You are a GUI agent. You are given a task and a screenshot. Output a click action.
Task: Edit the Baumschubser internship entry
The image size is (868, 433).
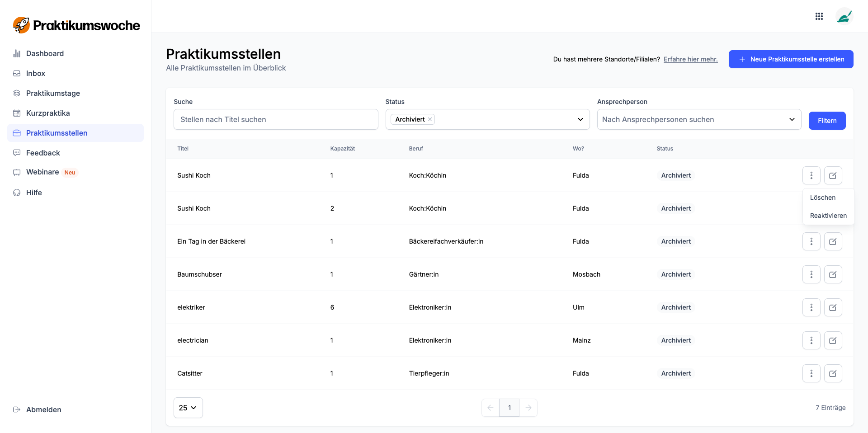click(x=833, y=274)
